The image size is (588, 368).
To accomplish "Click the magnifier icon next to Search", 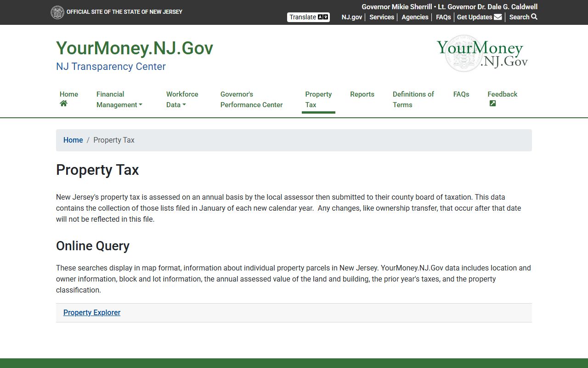I will coord(534,17).
